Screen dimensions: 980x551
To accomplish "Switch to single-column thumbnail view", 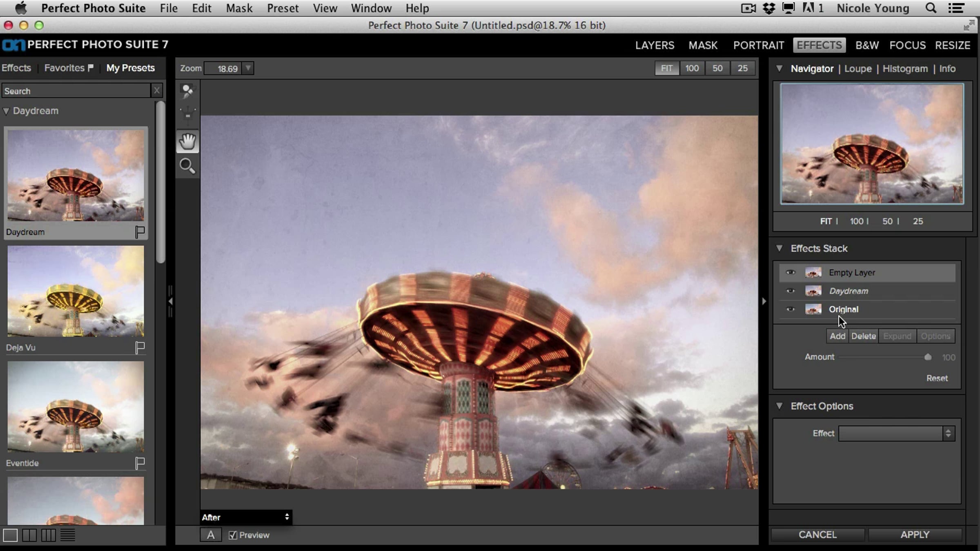I will pos(10,535).
